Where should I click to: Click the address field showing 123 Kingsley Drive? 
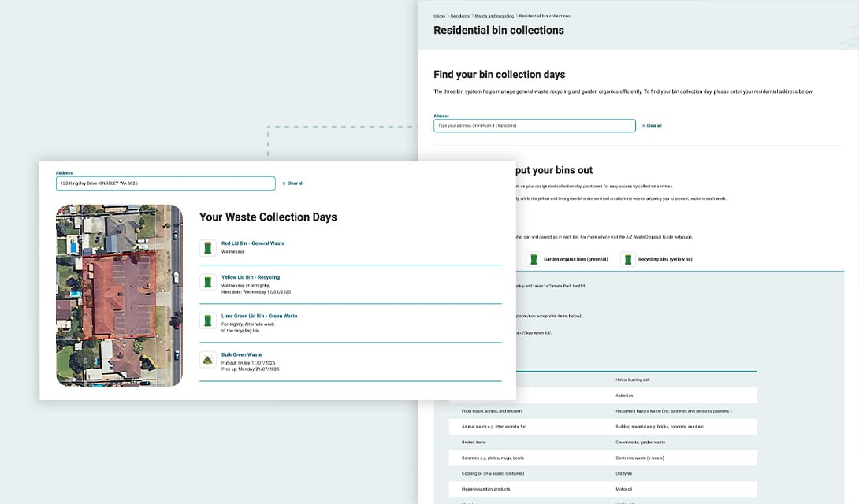pos(165,183)
